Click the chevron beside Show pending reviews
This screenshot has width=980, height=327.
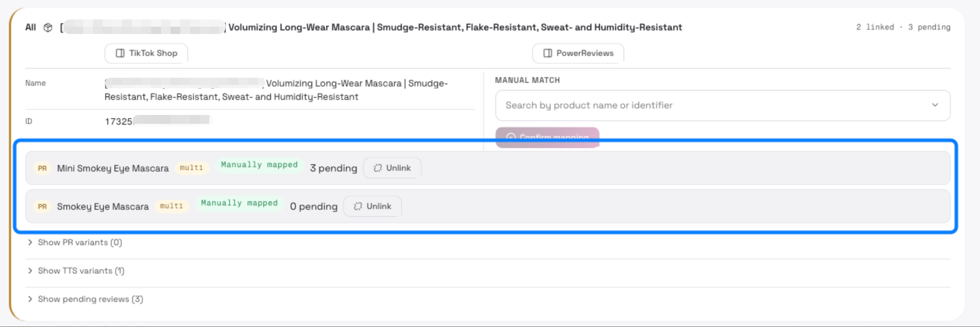[30, 299]
